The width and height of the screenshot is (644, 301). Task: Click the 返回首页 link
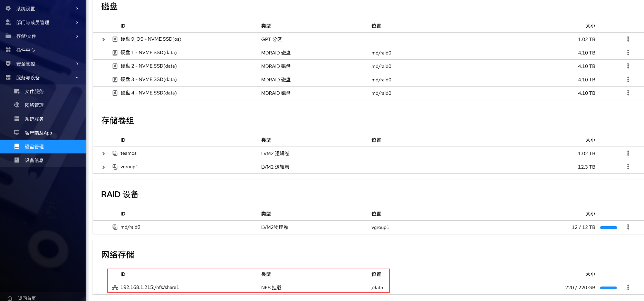(27, 298)
